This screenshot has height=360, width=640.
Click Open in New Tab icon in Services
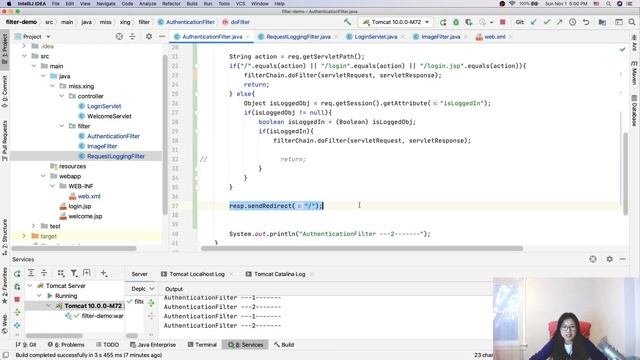pyautogui.click(x=87, y=273)
